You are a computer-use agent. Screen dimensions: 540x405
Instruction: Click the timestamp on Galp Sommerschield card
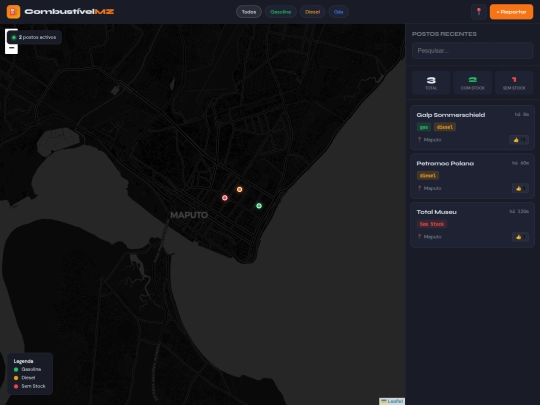522,114
